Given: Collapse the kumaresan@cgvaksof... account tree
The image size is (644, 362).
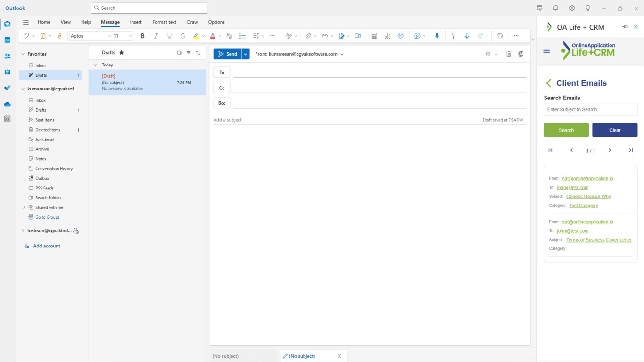Looking at the screenshot, I should coord(23,89).
